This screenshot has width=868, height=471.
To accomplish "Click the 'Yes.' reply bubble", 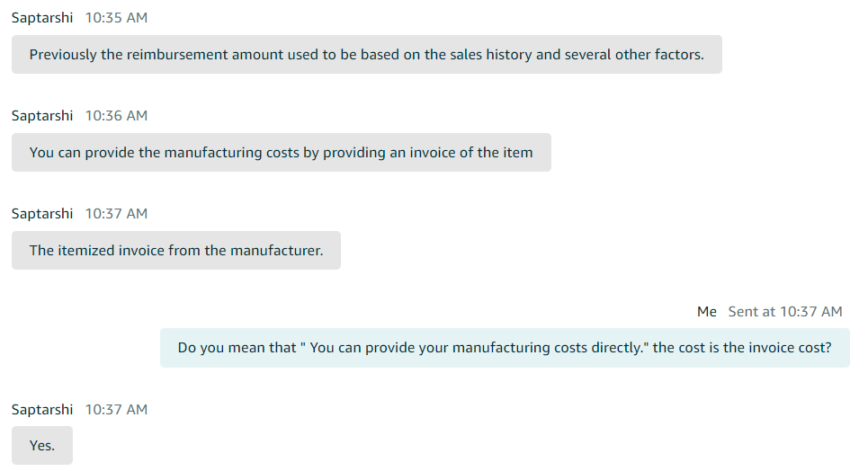I will 42,446.
